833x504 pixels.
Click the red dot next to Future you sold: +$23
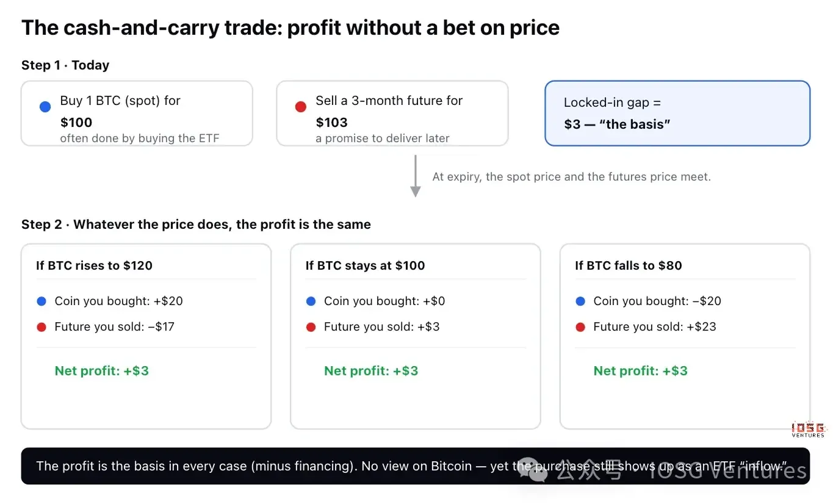tap(580, 327)
